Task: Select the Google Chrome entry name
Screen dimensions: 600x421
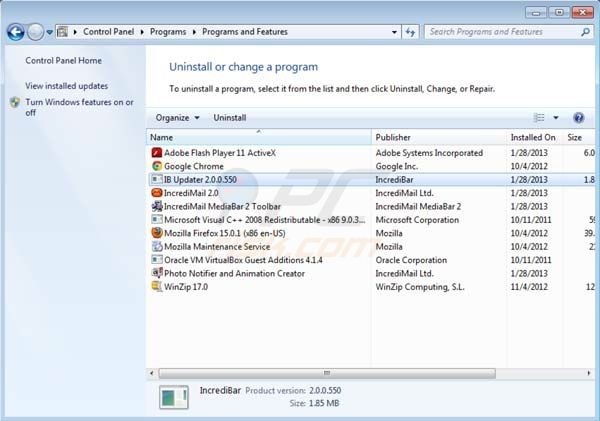Action: tap(194, 166)
